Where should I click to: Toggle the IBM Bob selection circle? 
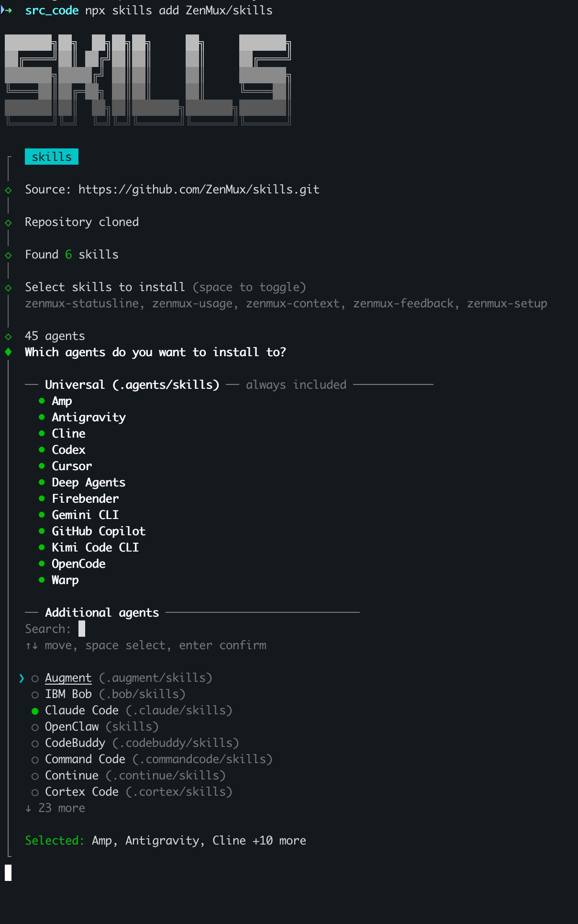34,694
